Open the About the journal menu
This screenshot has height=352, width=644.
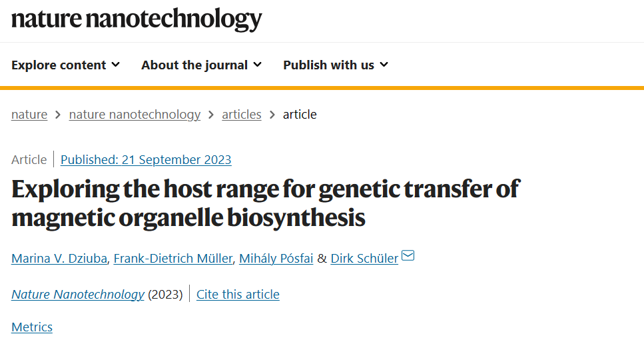[x=202, y=65]
